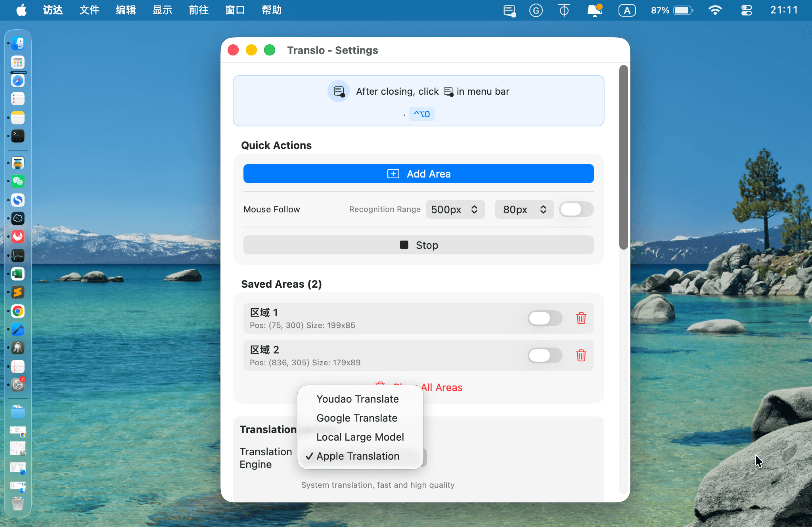Image resolution: width=812 pixels, height=527 pixels.
Task: Click the Stop button
Action: 419,245
